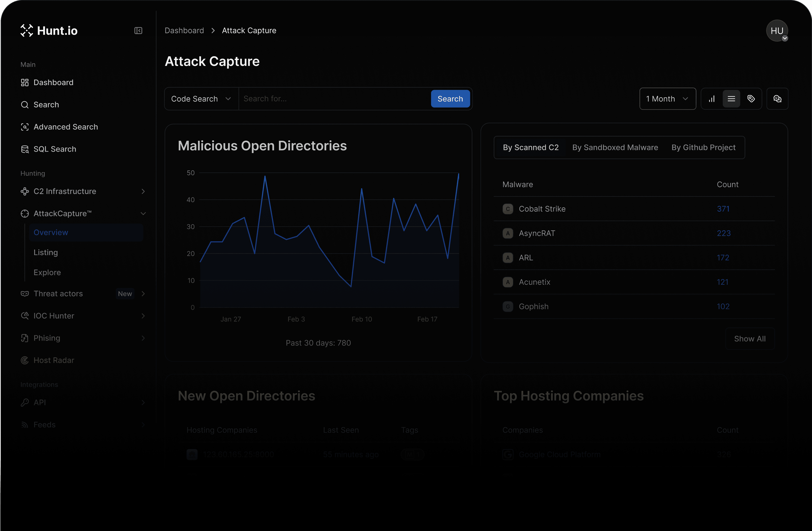Collapse the sidebar panel icon
Image resolution: width=812 pixels, height=531 pixels.
[x=138, y=31]
